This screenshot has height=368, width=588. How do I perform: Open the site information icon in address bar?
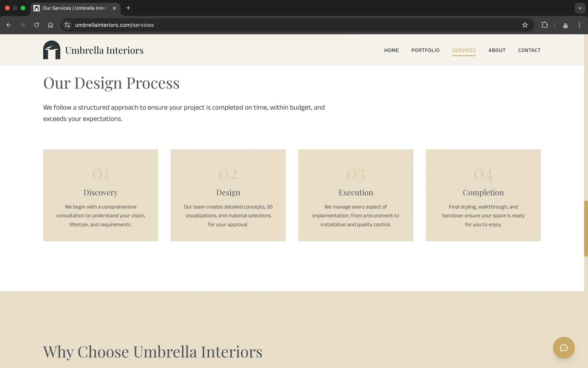point(67,25)
